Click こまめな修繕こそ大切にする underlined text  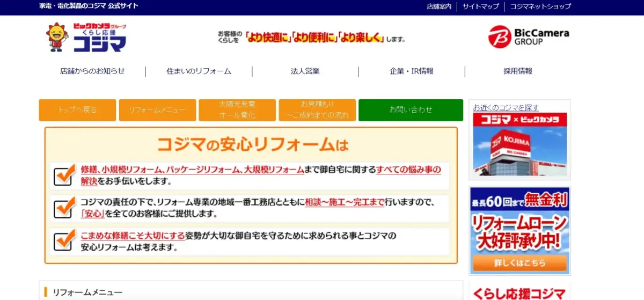click(133, 235)
